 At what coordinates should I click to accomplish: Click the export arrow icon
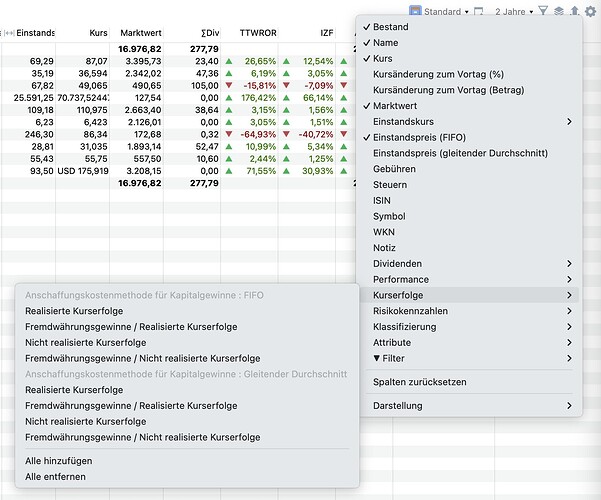coord(574,11)
